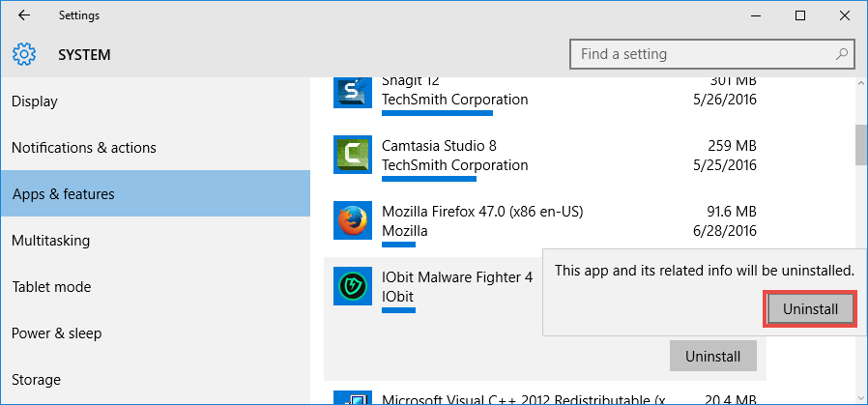Click the 5/26/2016 install date

pyautogui.click(x=727, y=100)
